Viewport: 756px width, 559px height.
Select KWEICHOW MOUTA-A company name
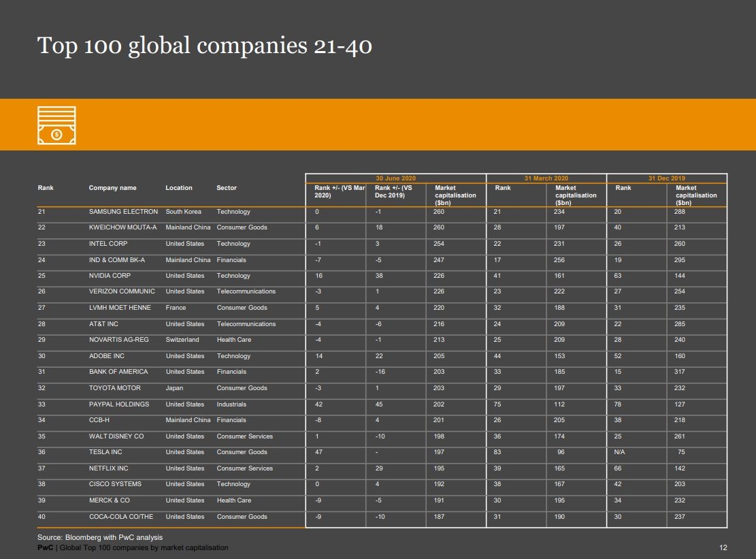pos(122,227)
